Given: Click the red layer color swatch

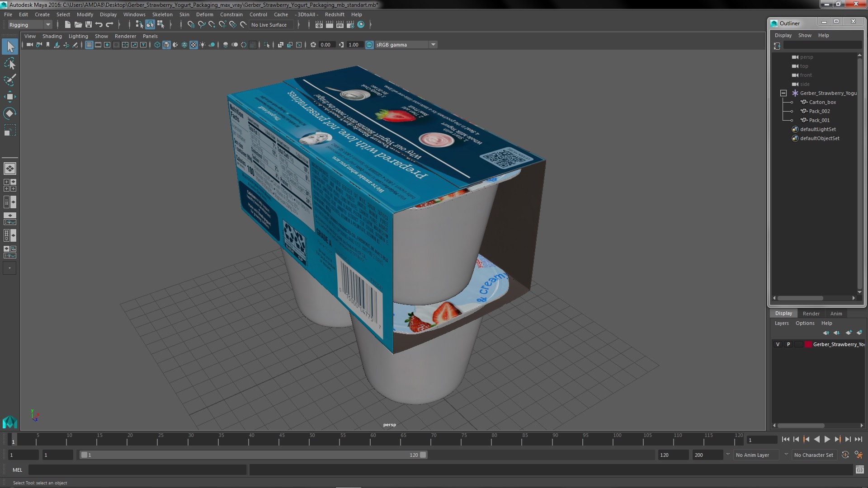Looking at the screenshot, I should [x=808, y=344].
